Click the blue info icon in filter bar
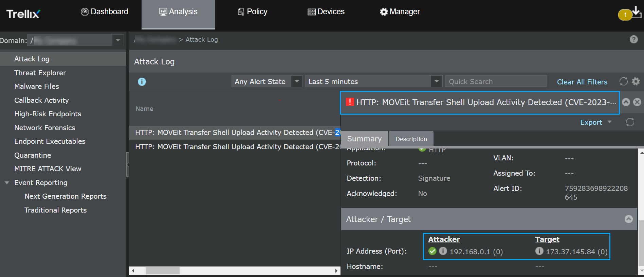644x277 pixels. pos(142,82)
